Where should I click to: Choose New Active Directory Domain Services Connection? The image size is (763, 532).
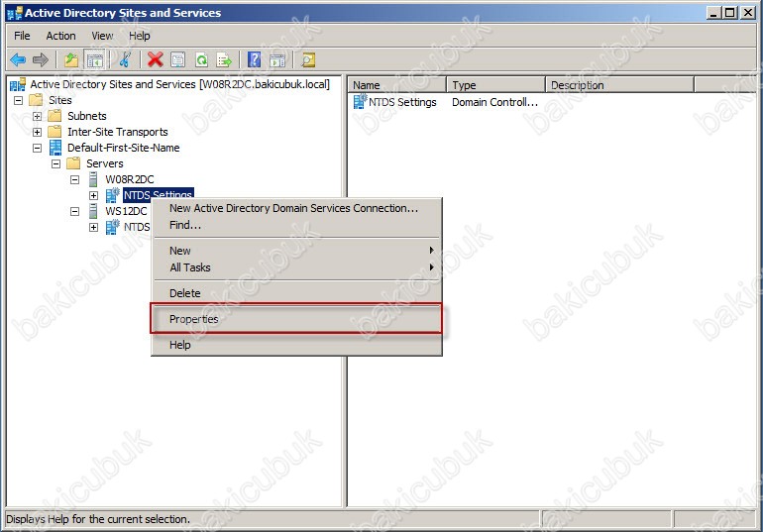click(x=296, y=208)
